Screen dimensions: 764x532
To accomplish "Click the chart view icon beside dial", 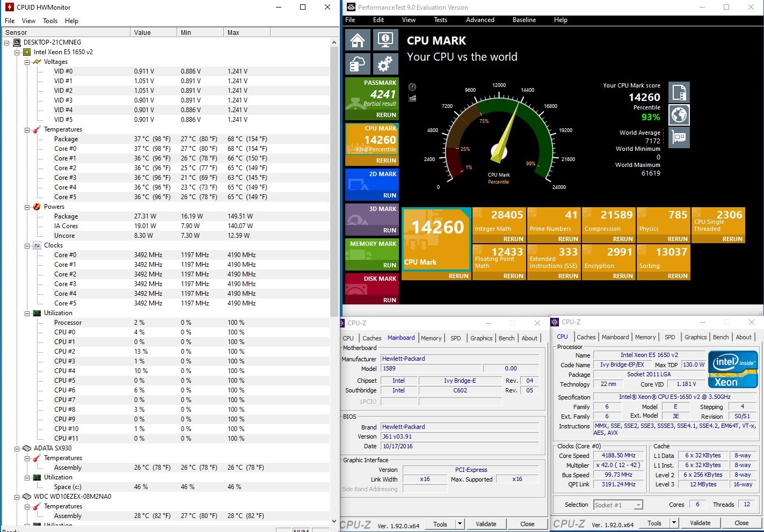I will pyautogui.click(x=412, y=98).
